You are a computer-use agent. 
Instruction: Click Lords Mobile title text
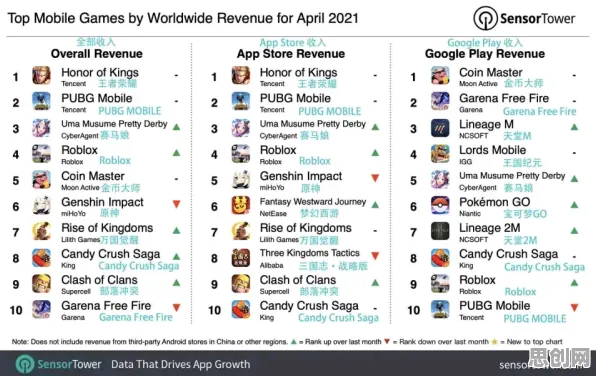(493, 150)
